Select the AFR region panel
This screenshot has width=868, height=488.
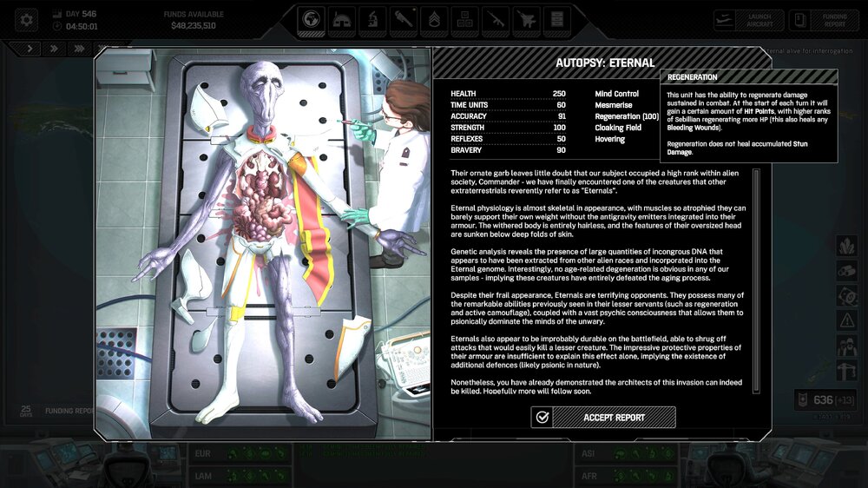pos(628,476)
